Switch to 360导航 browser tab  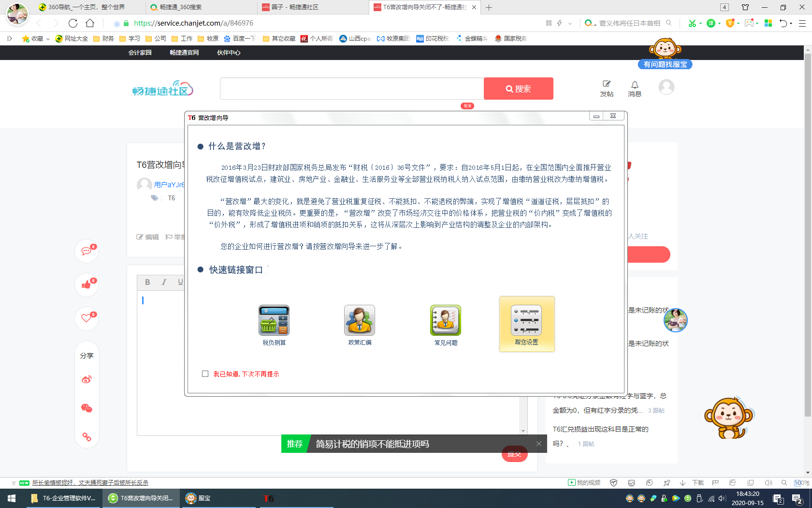click(87, 7)
